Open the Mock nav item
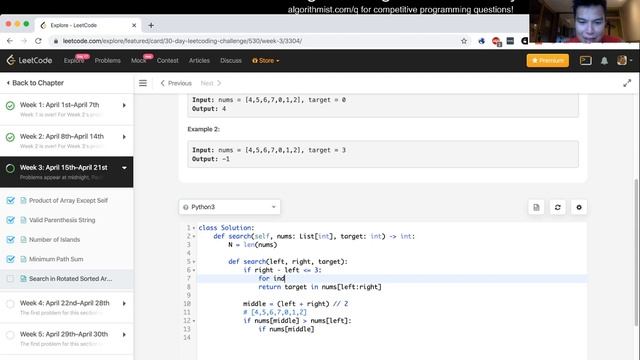640x360 pixels. [x=139, y=60]
